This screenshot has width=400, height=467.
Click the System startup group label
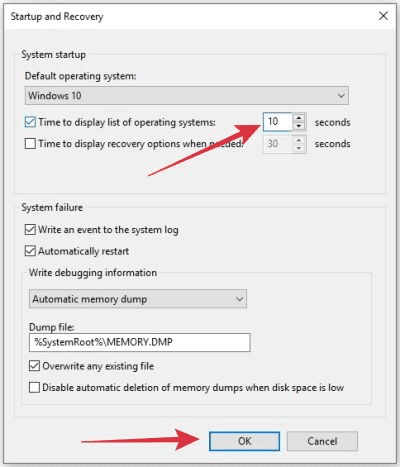click(54, 55)
